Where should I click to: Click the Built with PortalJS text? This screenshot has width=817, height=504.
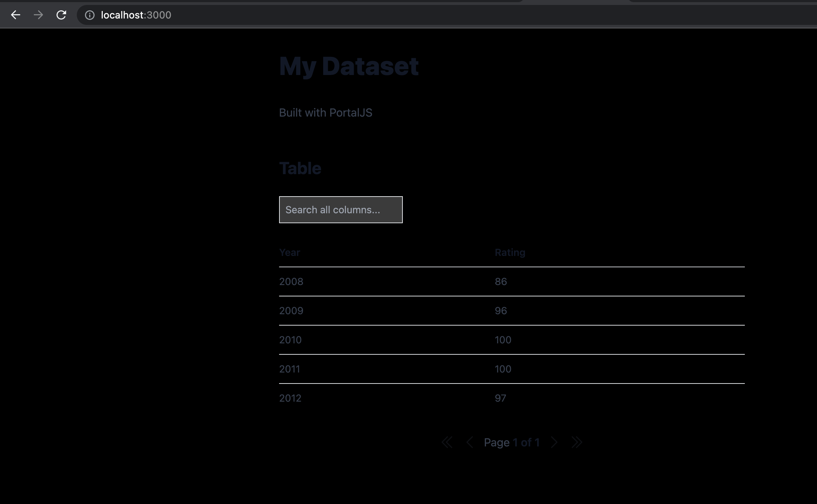click(x=325, y=113)
